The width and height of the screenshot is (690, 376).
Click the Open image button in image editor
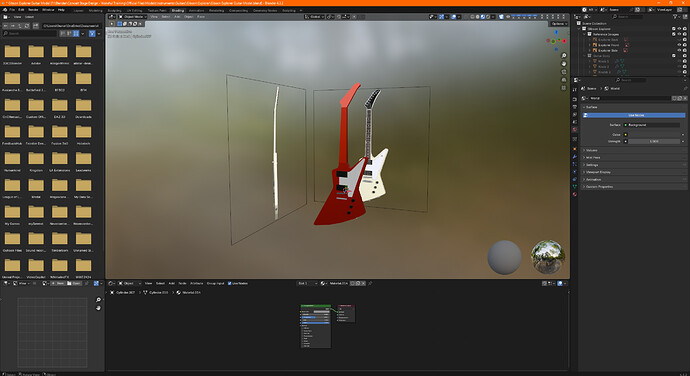tap(73, 284)
